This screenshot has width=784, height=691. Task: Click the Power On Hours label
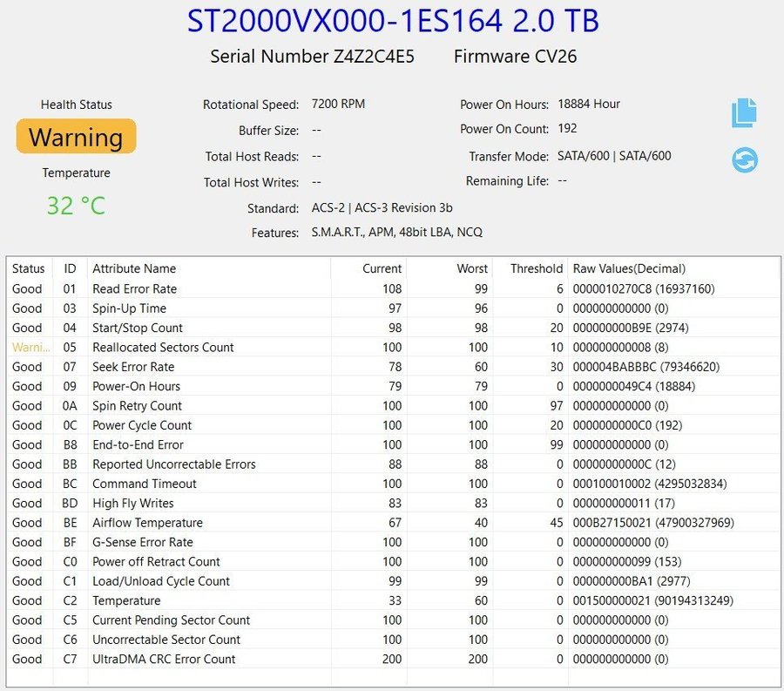point(504,105)
